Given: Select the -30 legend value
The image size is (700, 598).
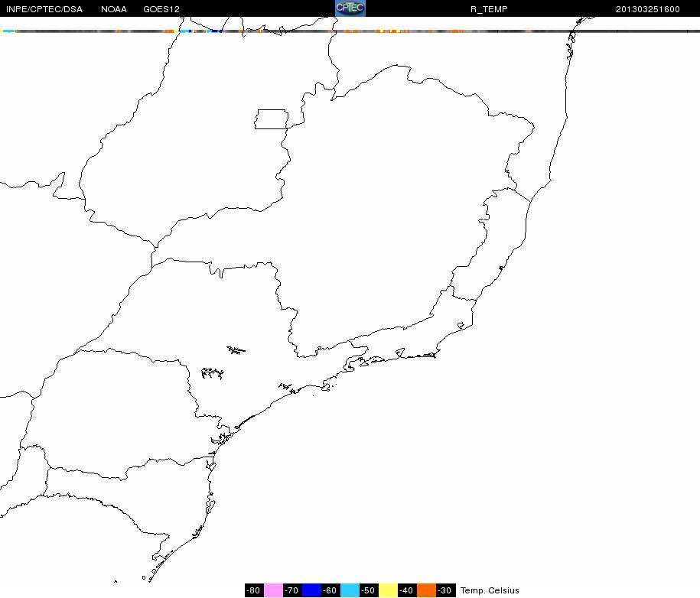Looking at the screenshot, I should [445, 590].
